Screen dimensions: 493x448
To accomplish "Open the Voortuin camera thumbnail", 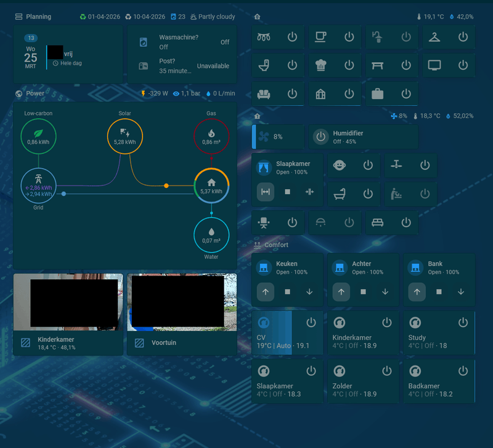I will point(182,302).
